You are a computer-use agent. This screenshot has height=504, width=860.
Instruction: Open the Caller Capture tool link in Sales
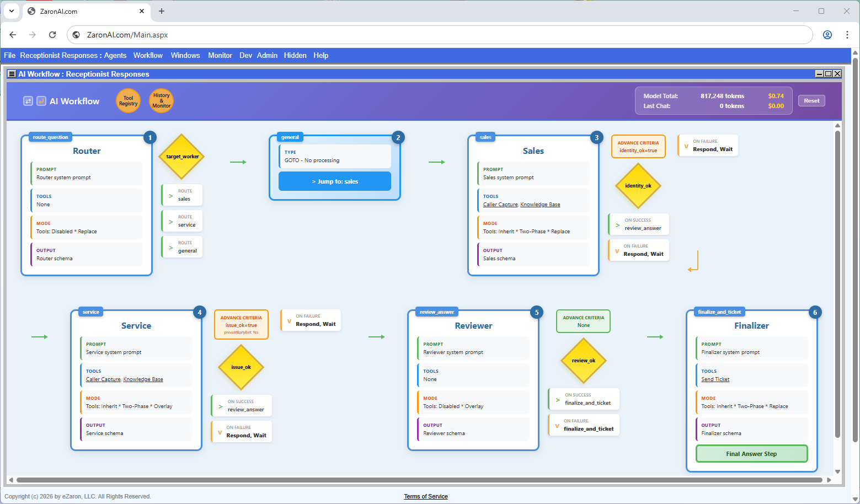pos(500,205)
